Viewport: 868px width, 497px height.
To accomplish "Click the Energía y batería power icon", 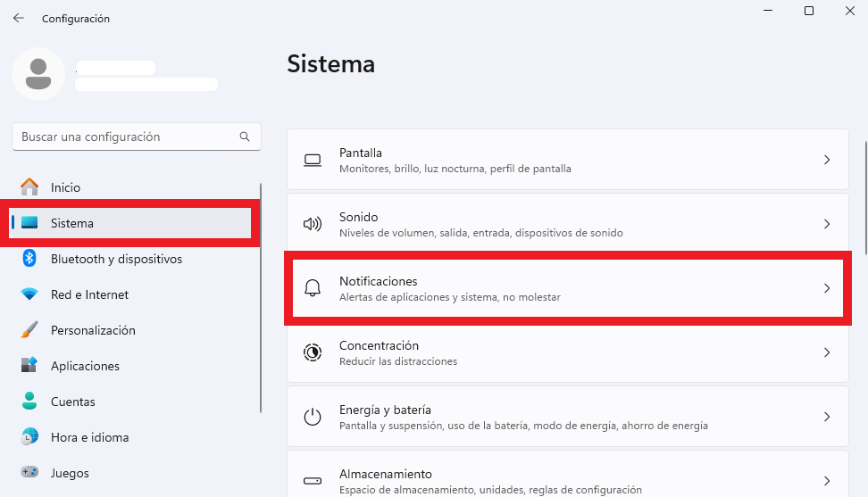I will click(313, 417).
